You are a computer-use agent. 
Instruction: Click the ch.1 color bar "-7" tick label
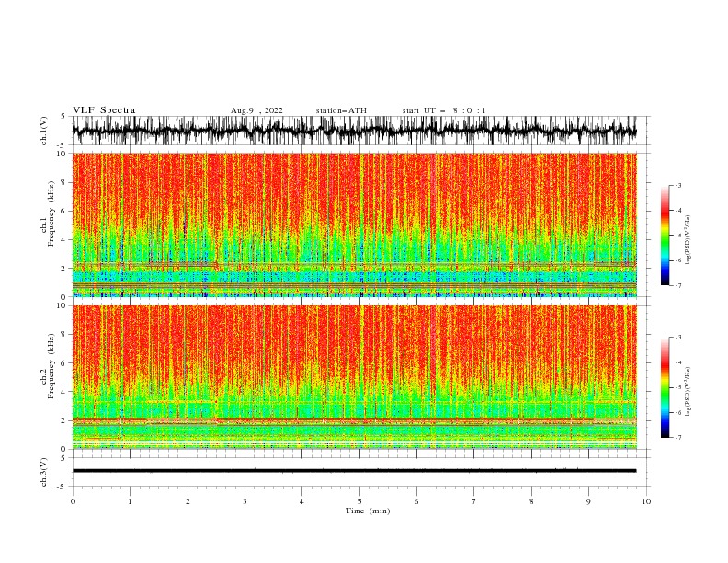(678, 285)
